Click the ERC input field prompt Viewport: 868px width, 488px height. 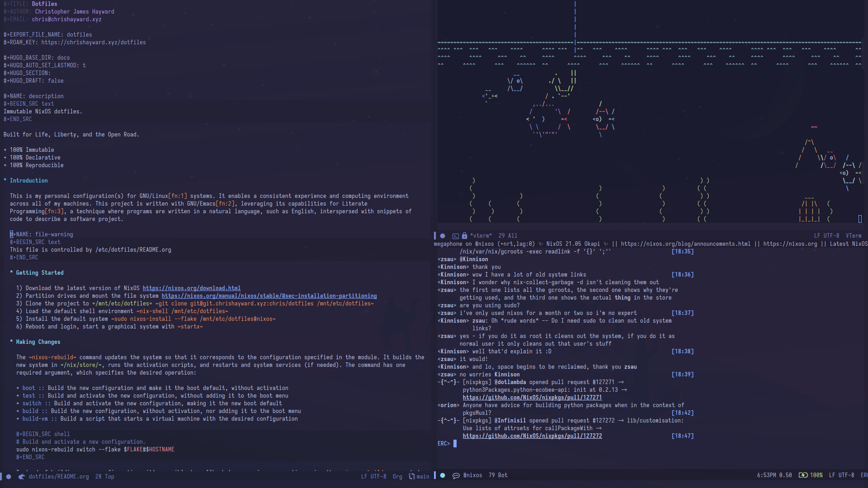point(454,443)
